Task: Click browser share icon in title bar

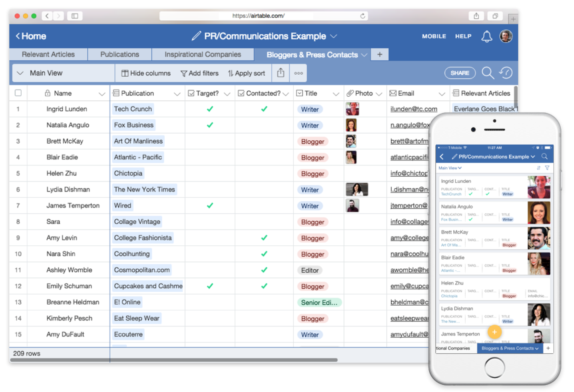Action: (476, 16)
